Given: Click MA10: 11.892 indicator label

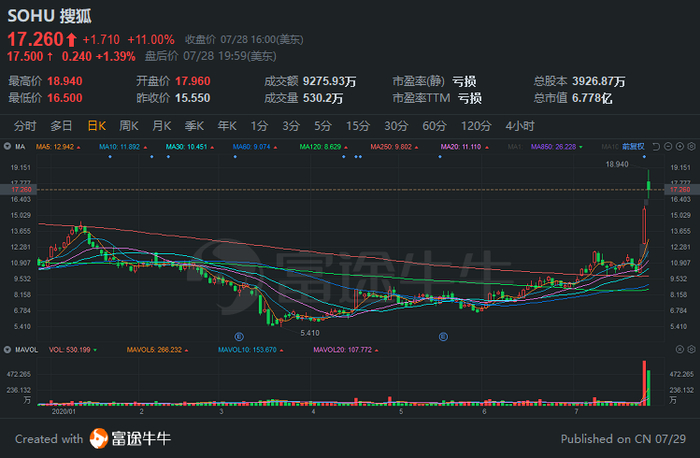Looking at the screenshot, I should [120, 146].
